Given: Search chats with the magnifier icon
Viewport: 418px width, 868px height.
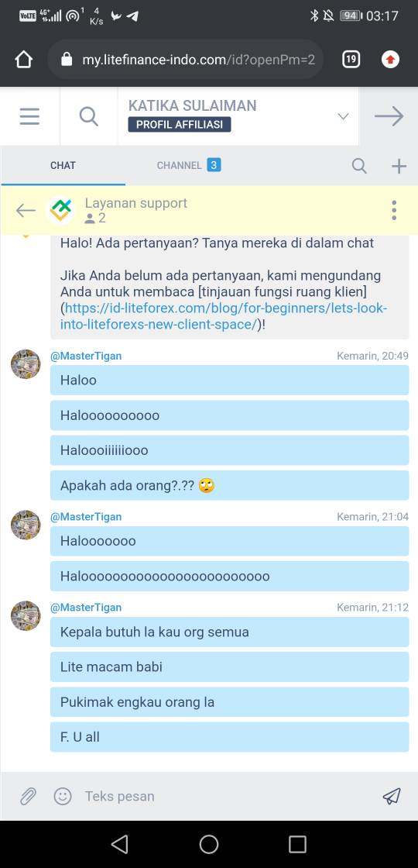Looking at the screenshot, I should [x=359, y=166].
